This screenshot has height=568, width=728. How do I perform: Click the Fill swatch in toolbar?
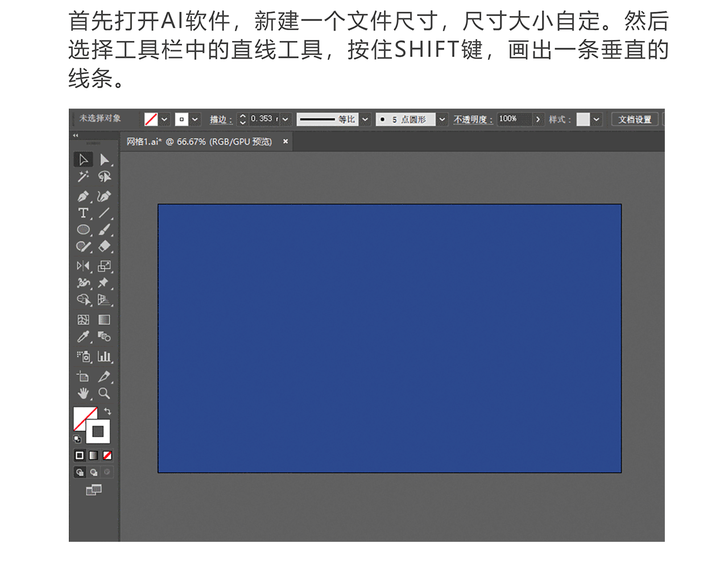(x=81, y=416)
